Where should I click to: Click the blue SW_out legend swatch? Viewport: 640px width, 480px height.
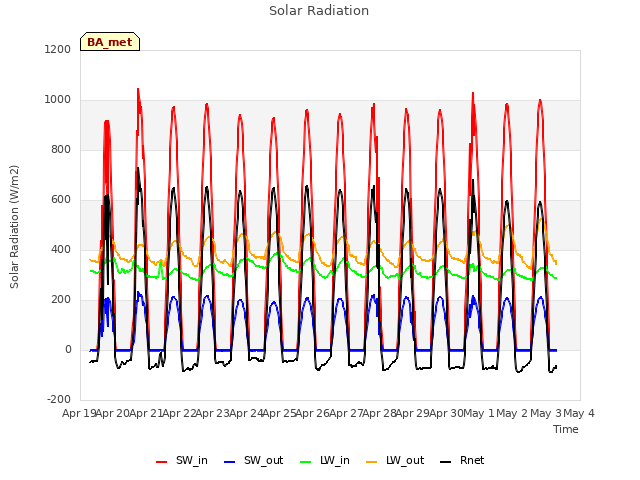[230, 462]
